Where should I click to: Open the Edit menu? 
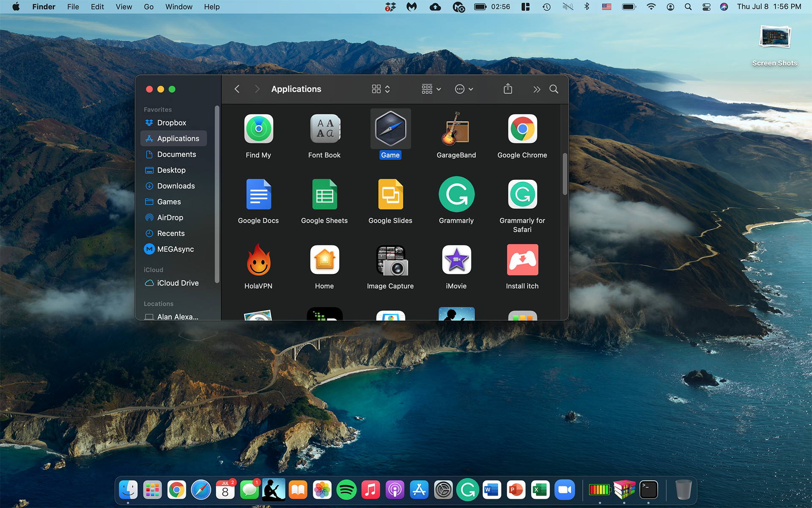[97, 7]
